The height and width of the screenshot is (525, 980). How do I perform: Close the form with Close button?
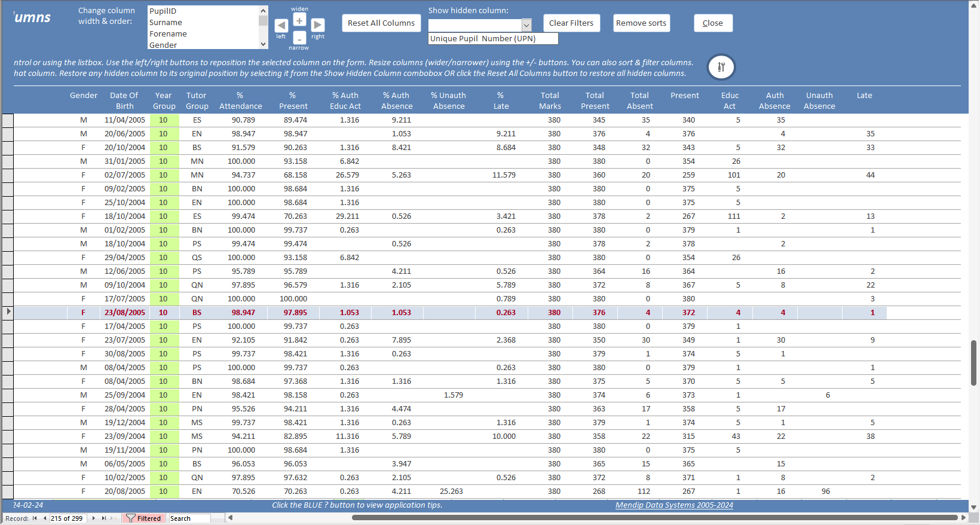713,23
